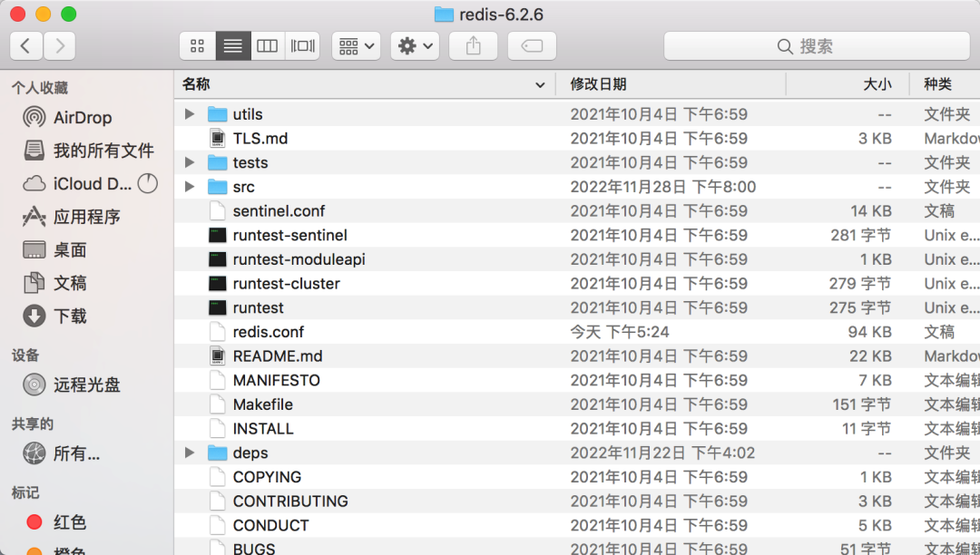Click the redis-6.2.6 title folder icon
The image size is (980, 555).
tap(444, 15)
